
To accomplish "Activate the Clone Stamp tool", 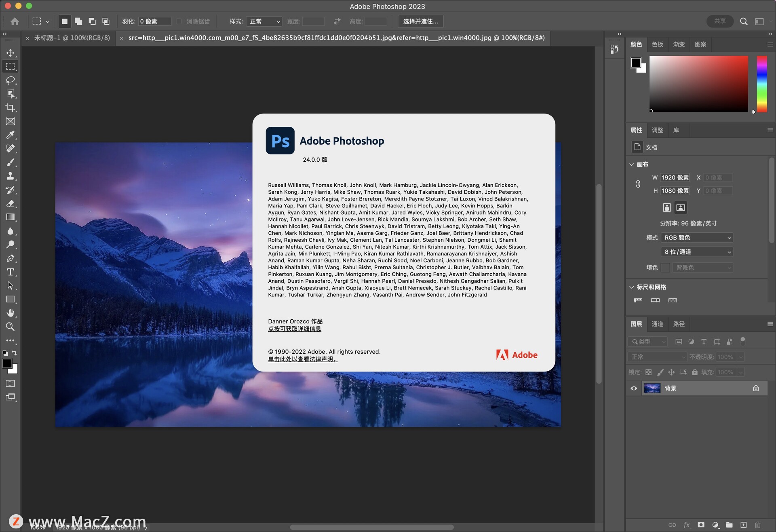I will click(11, 176).
